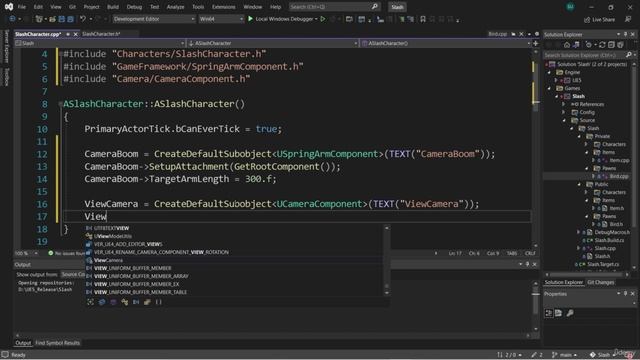Switch to the Git Changes tab
Image resolution: width=640 pixels, height=360 pixels.
click(600, 282)
